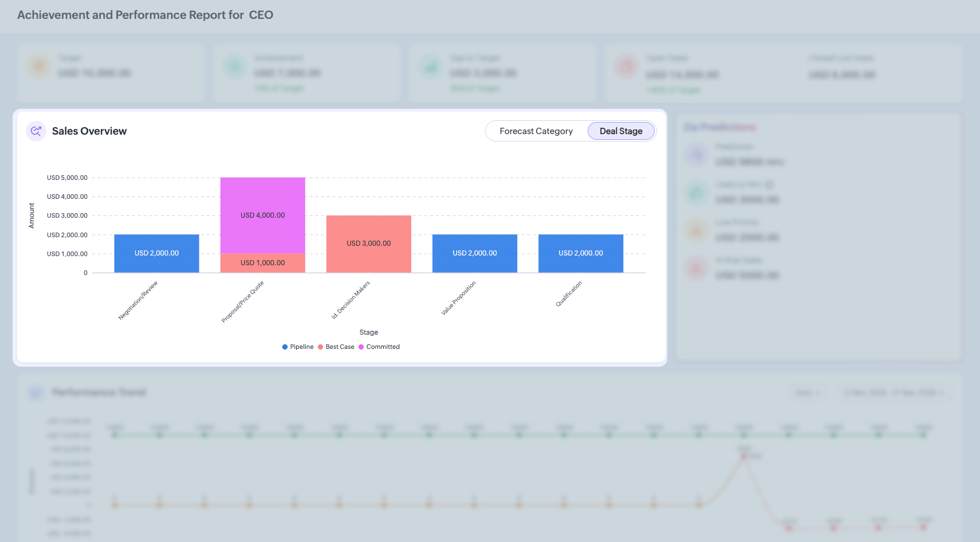The image size is (980, 542).
Task: Select the Deal Stage view
Action: point(621,131)
